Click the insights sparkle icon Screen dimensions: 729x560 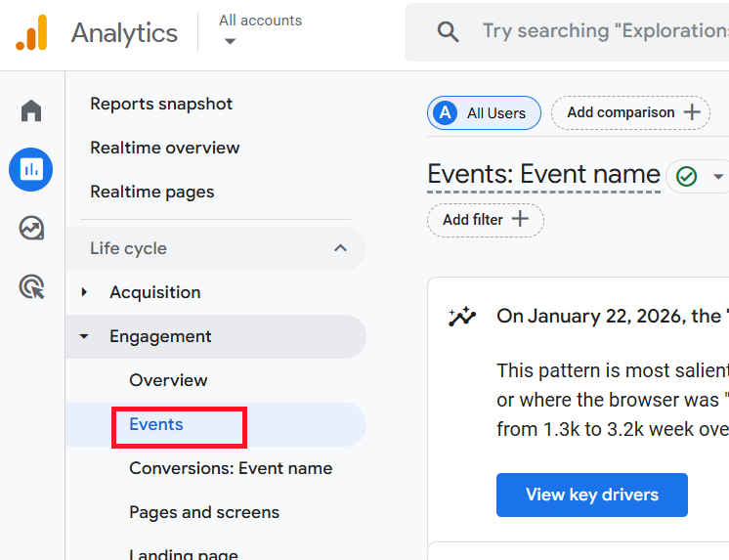461,317
